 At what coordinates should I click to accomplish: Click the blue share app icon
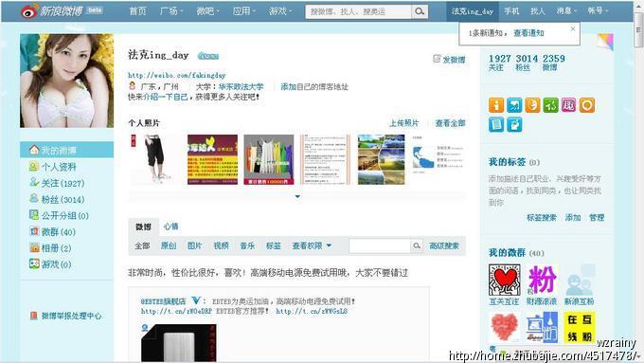click(x=514, y=124)
